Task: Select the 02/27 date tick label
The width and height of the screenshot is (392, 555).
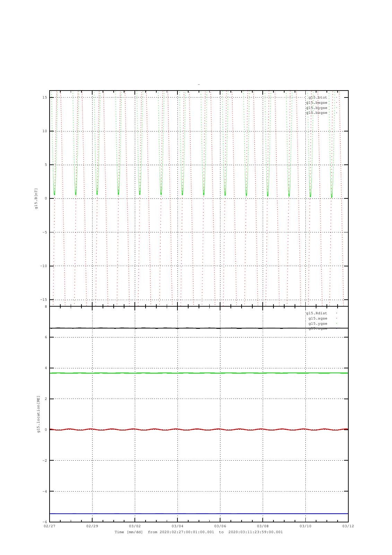Action: pyautogui.click(x=50, y=526)
